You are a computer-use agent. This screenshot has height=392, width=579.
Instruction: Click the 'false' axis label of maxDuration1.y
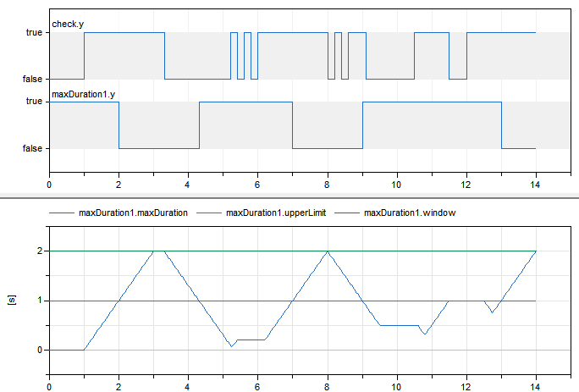[x=31, y=148]
